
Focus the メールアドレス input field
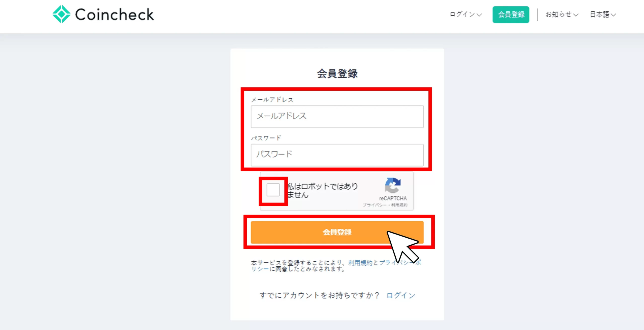click(x=337, y=117)
